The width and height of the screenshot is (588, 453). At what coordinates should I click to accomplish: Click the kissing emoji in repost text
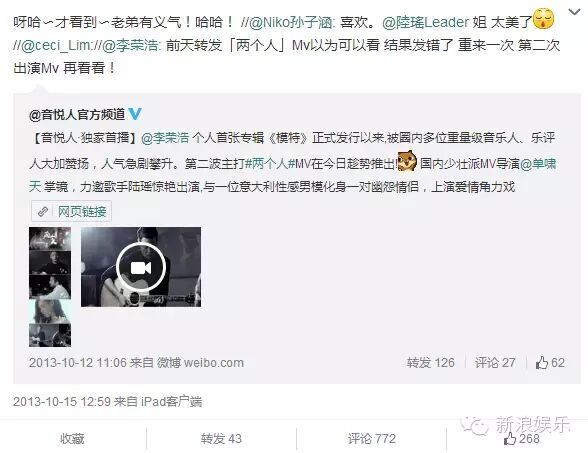543,20
